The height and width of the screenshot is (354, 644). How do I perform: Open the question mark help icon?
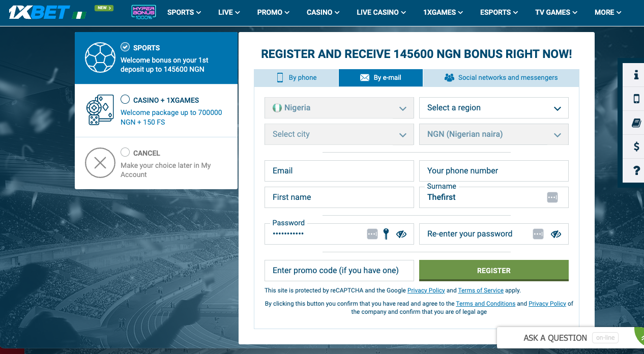click(x=636, y=171)
